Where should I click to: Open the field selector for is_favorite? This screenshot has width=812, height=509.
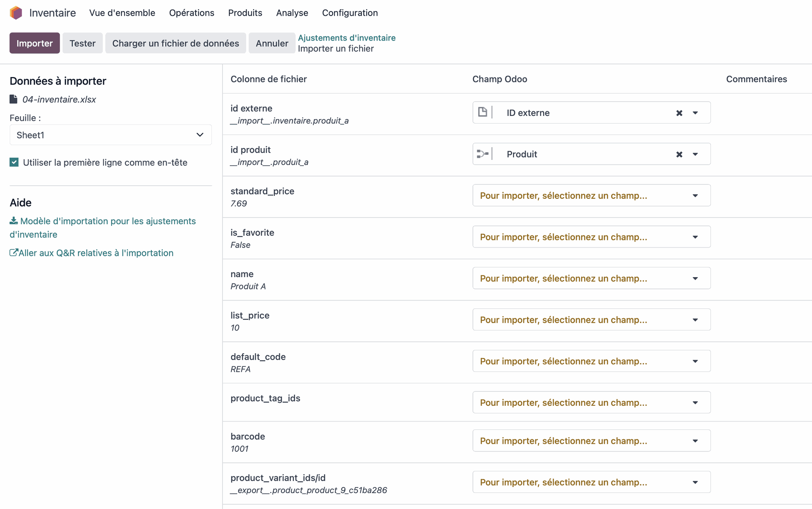pyautogui.click(x=591, y=237)
